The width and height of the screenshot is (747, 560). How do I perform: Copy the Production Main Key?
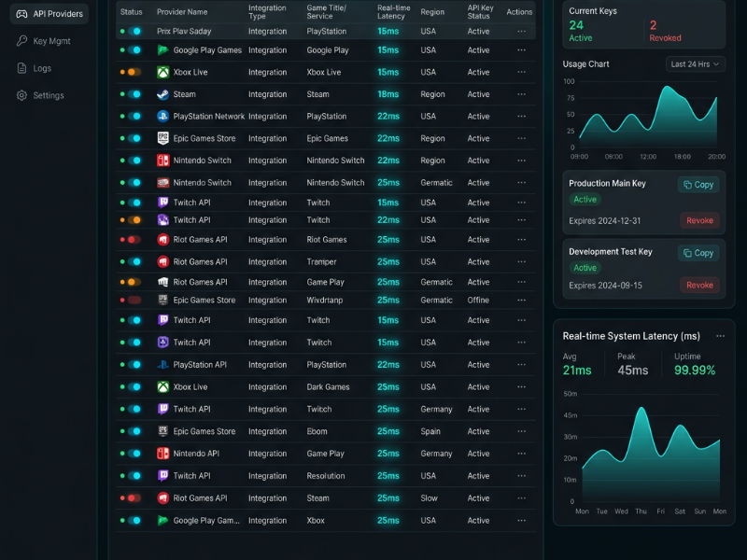point(698,185)
